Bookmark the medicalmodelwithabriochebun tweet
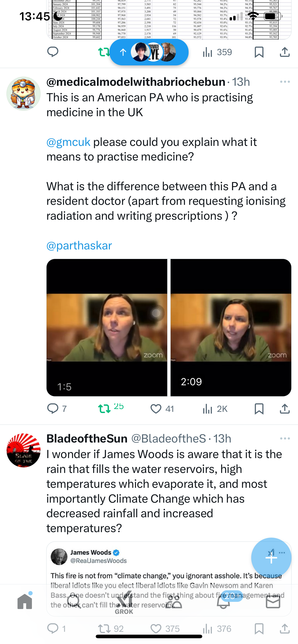Screen dimensions: 298x644 point(259,409)
